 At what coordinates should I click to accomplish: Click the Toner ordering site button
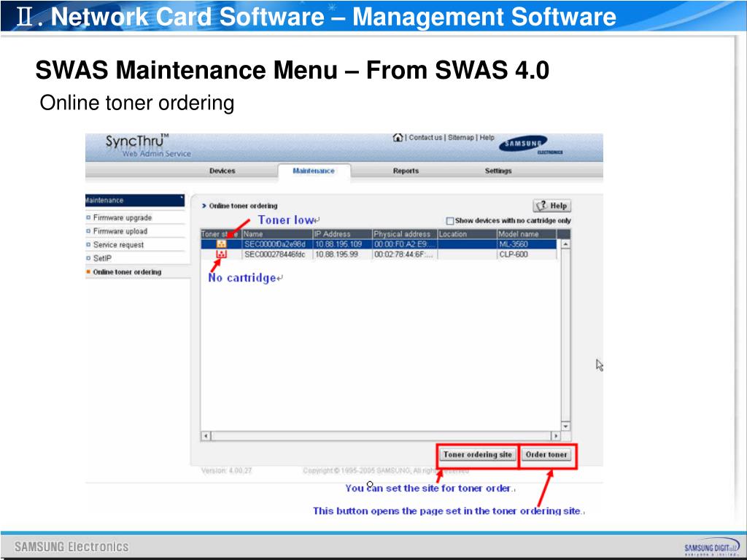point(477,454)
